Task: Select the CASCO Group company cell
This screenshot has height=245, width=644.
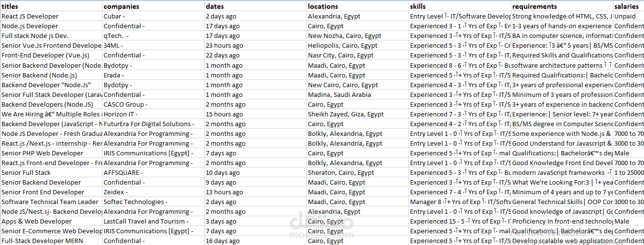Action: [153, 104]
